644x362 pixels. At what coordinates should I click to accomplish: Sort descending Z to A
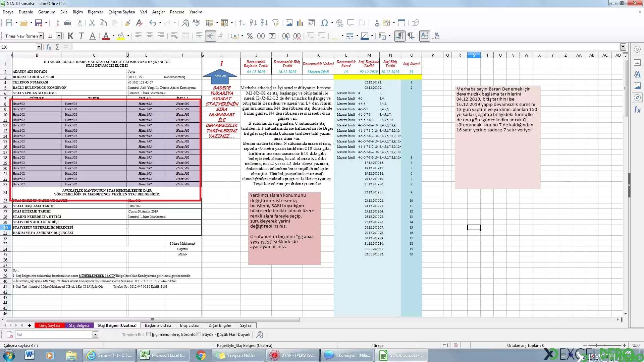pos(264,23)
